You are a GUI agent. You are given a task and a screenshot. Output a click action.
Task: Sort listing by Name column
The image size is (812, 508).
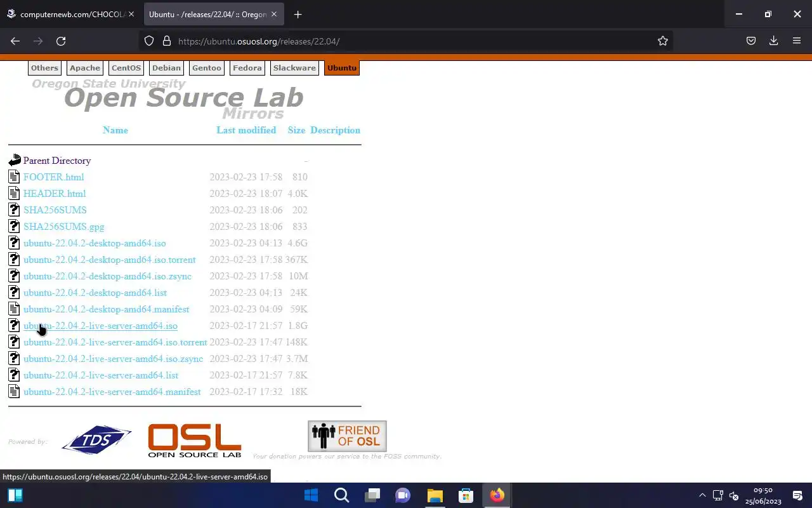pos(115,130)
